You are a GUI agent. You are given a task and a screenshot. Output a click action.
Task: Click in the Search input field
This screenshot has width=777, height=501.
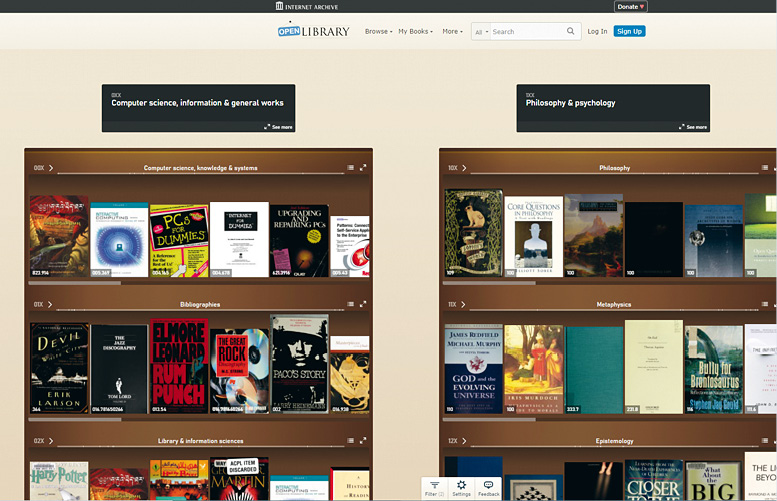[x=528, y=31]
